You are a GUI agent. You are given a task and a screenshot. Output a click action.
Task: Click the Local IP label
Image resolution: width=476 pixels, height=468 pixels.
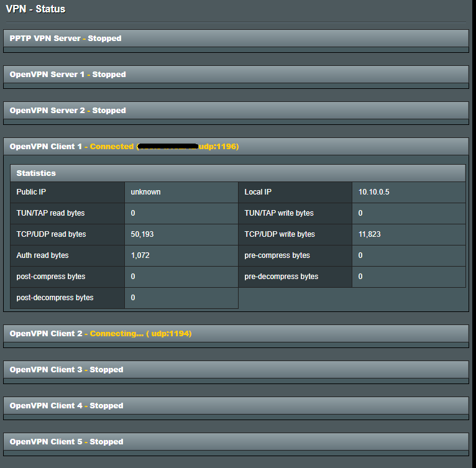tap(258, 192)
